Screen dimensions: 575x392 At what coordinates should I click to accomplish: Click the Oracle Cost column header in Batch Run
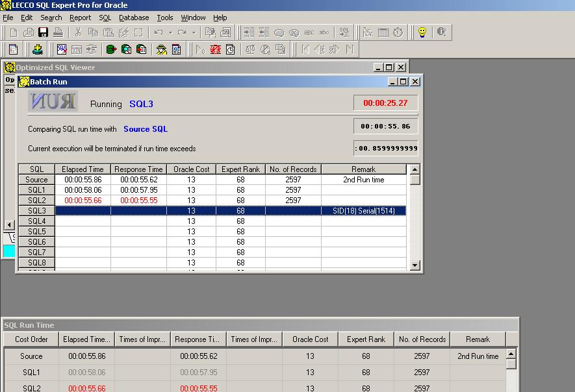coord(192,169)
